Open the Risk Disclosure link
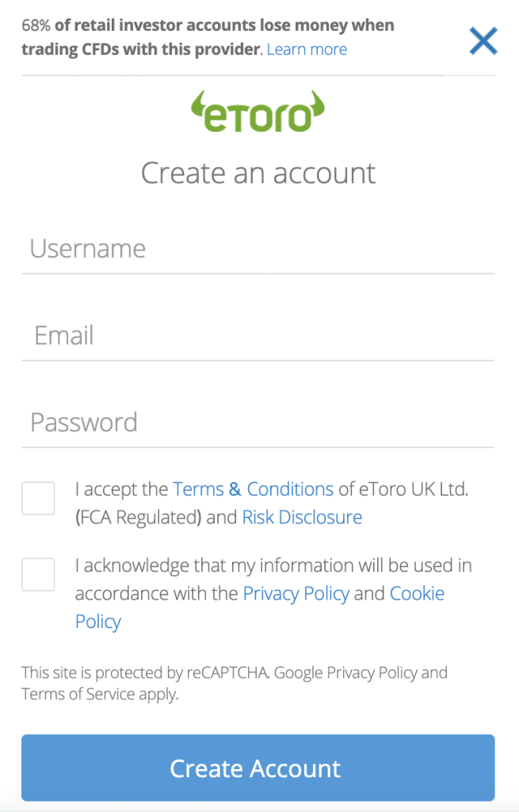The height and width of the screenshot is (812, 519). (x=302, y=517)
